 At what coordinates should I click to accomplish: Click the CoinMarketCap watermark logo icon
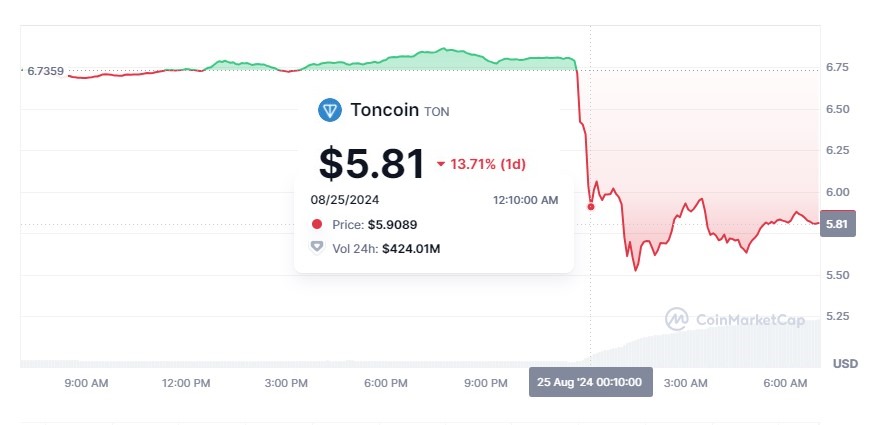(x=677, y=319)
